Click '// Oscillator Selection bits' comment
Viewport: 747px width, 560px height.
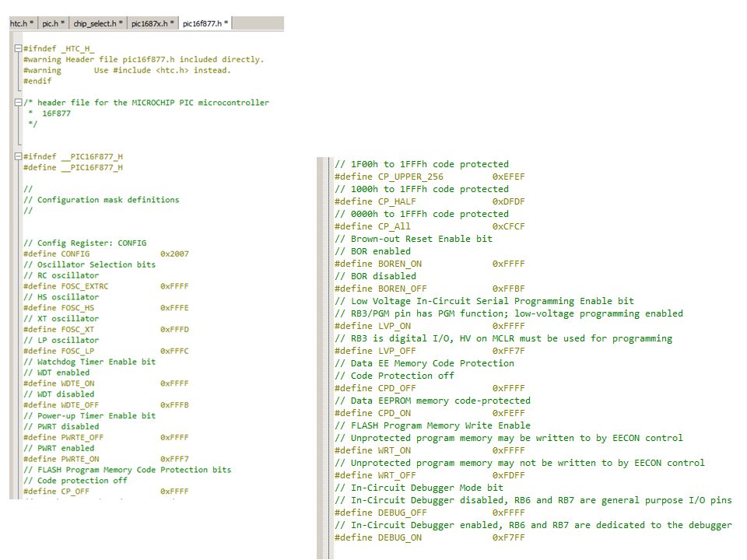click(89, 264)
